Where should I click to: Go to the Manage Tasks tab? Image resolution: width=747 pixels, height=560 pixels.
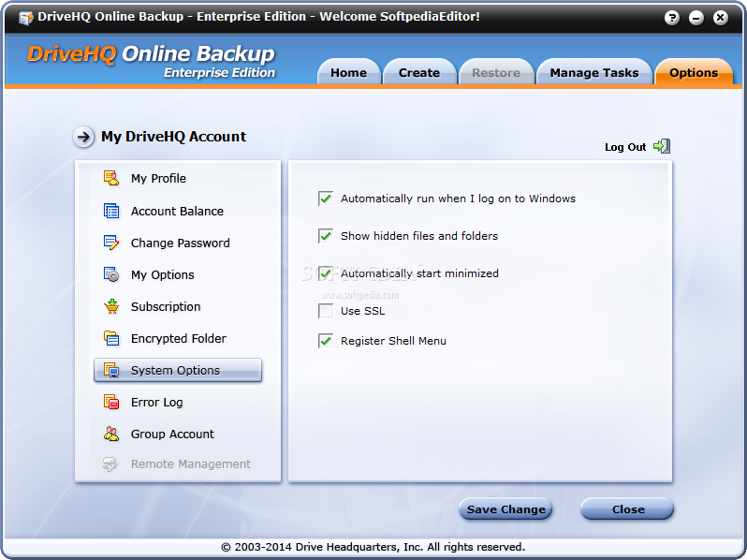coord(594,72)
